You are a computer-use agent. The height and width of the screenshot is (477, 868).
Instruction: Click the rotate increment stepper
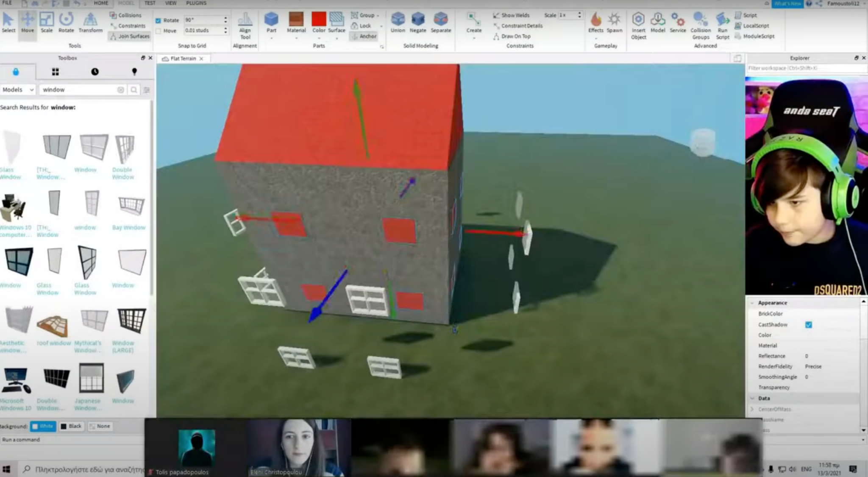[x=225, y=20]
